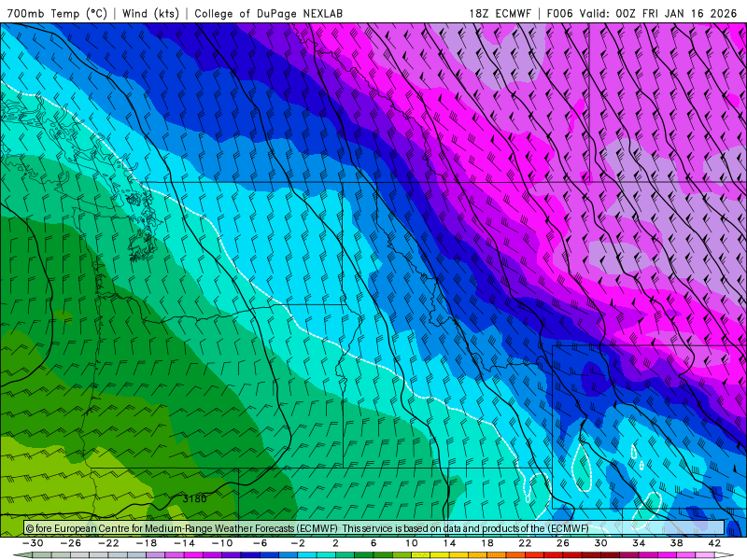
Task: Click the '-6' colorbar label
Action: tap(261, 543)
